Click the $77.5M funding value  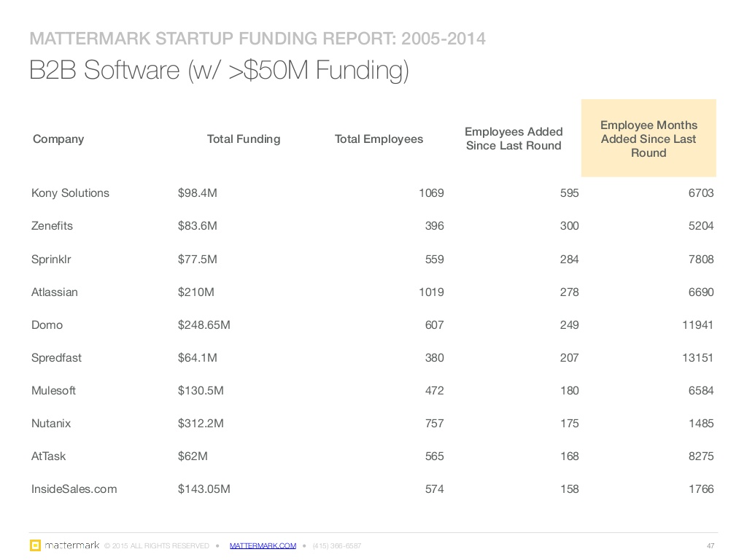pyautogui.click(x=197, y=259)
